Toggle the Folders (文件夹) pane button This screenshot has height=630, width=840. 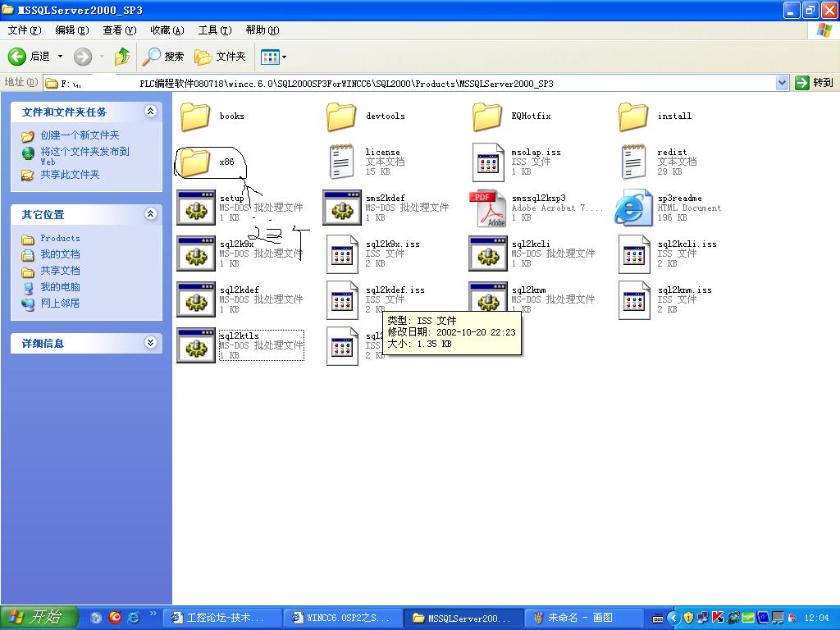pyautogui.click(x=220, y=57)
